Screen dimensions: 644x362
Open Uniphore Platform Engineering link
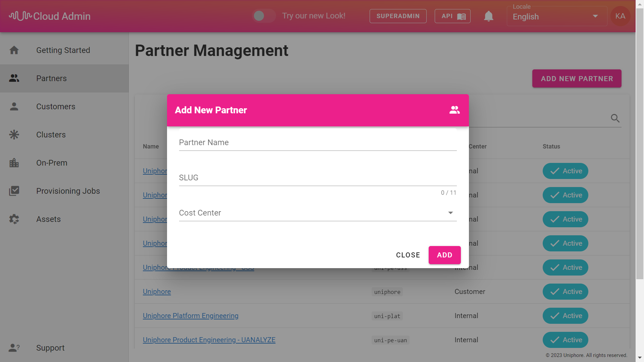point(191,316)
